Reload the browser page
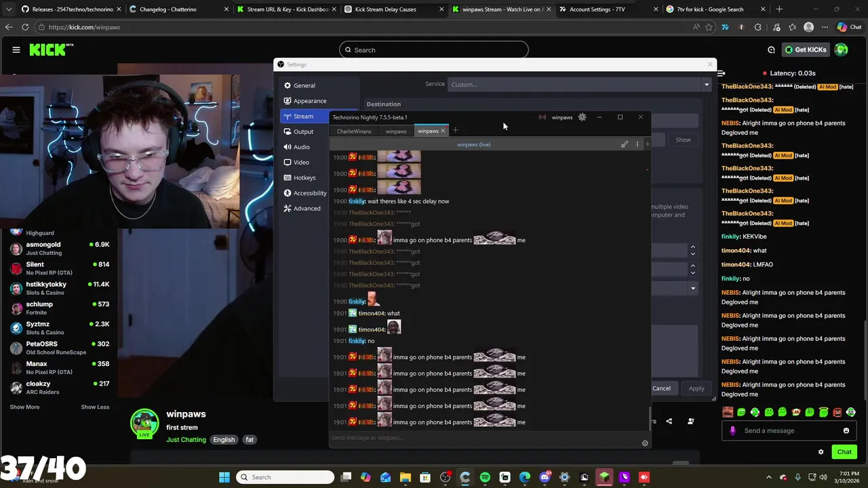The height and width of the screenshot is (488, 868). click(25, 27)
